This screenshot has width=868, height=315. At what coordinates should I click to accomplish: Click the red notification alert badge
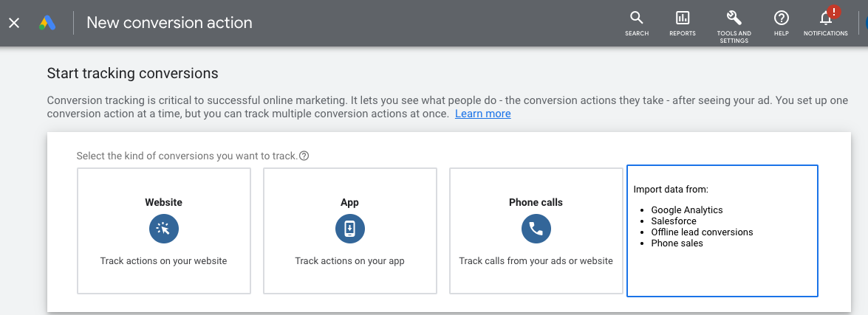[x=834, y=11]
